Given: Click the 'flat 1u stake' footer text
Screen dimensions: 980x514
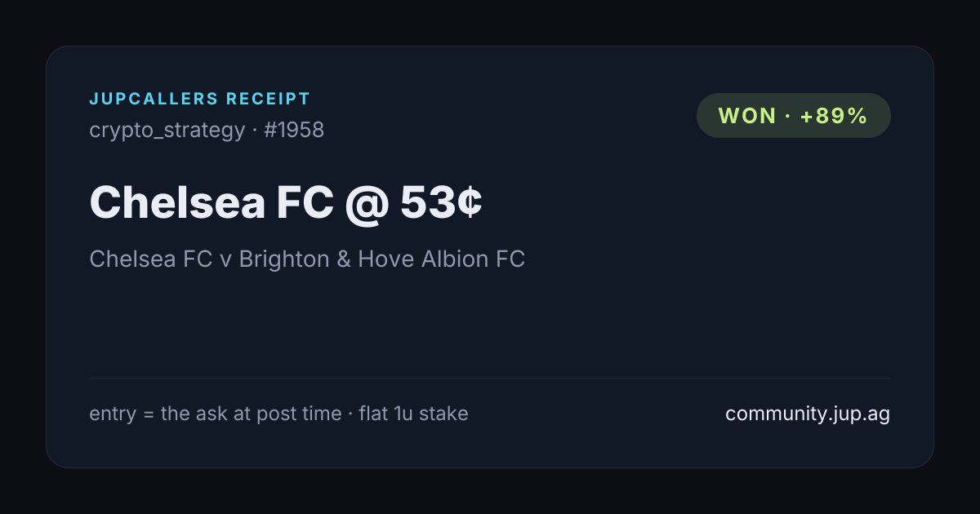Looking at the screenshot, I should 414,414.
